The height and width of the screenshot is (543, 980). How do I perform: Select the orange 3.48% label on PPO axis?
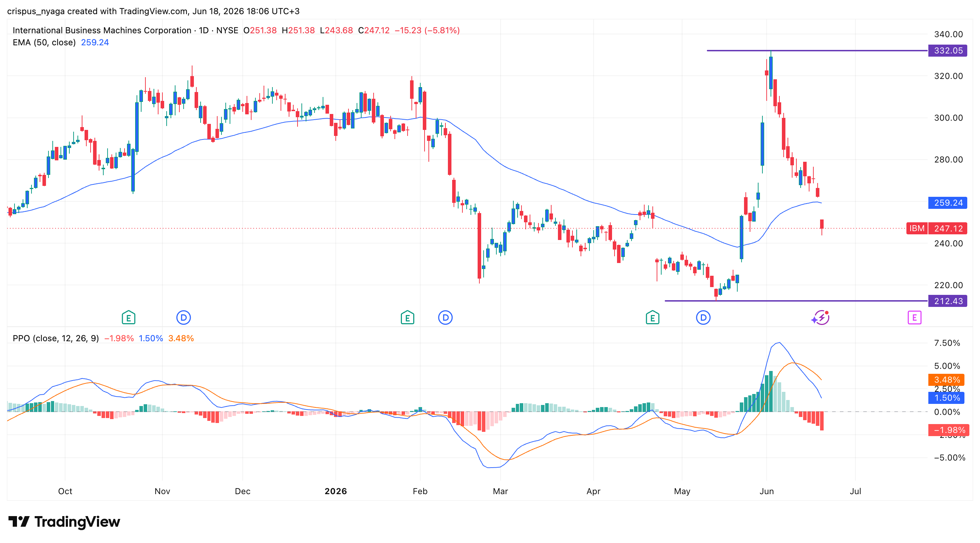[x=946, y=380]
